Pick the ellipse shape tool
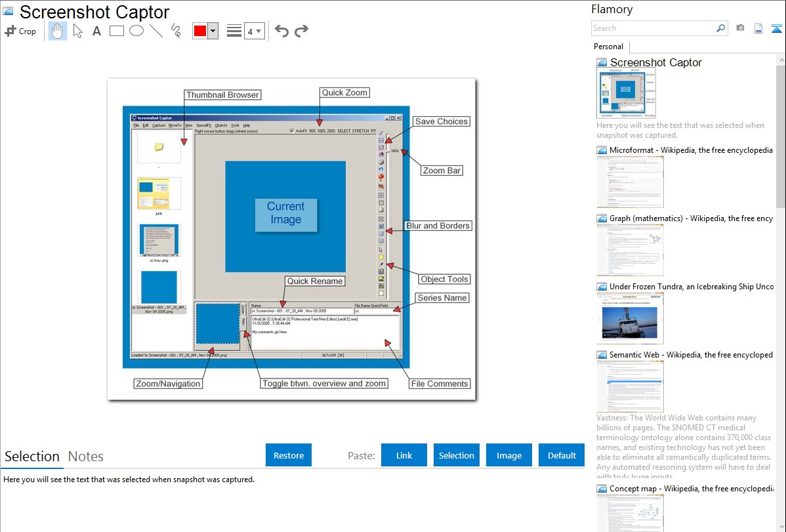 click(136, 31)
